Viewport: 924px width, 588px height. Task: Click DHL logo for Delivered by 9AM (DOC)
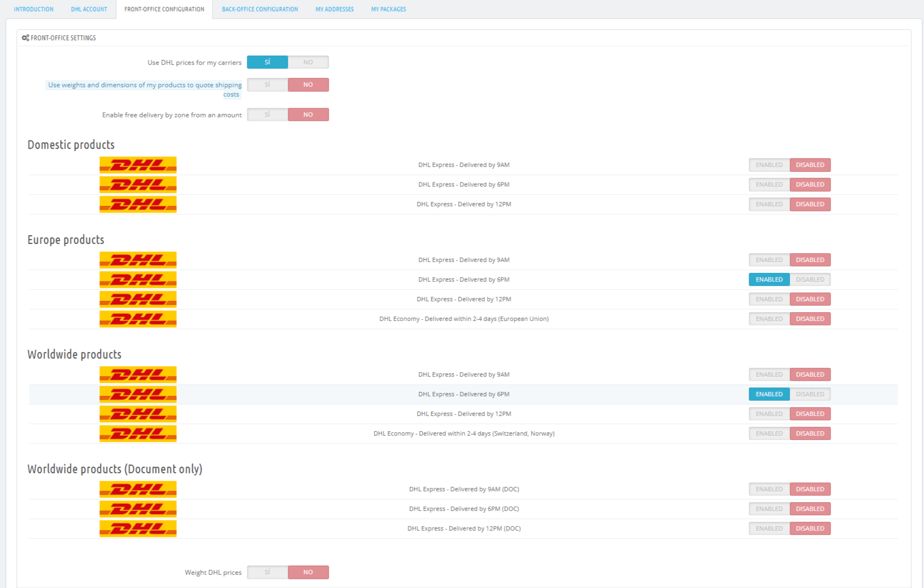138,489
